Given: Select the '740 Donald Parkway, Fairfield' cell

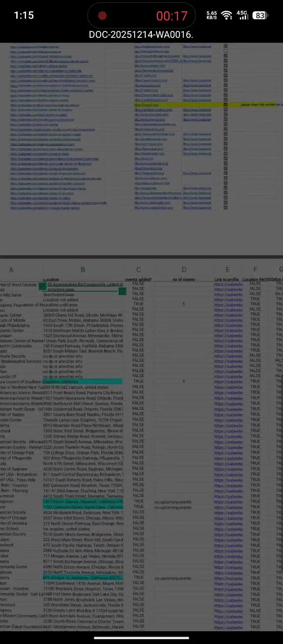Looking at the screenshot, I should pyautogui.click(x=83, y=346).
